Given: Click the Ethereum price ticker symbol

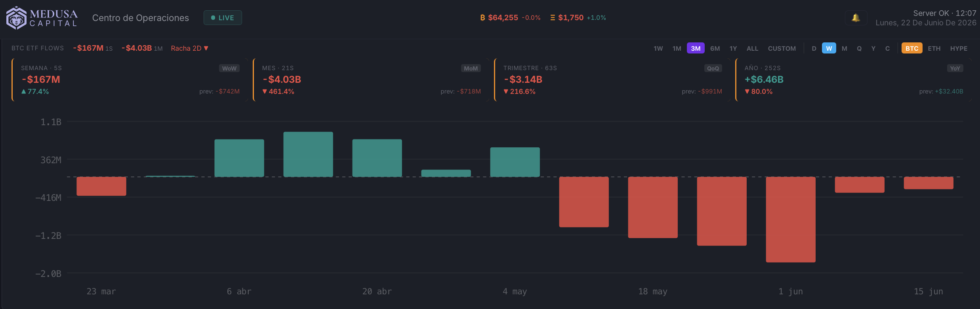Looking at the screenshot, I should coord(553,18).
